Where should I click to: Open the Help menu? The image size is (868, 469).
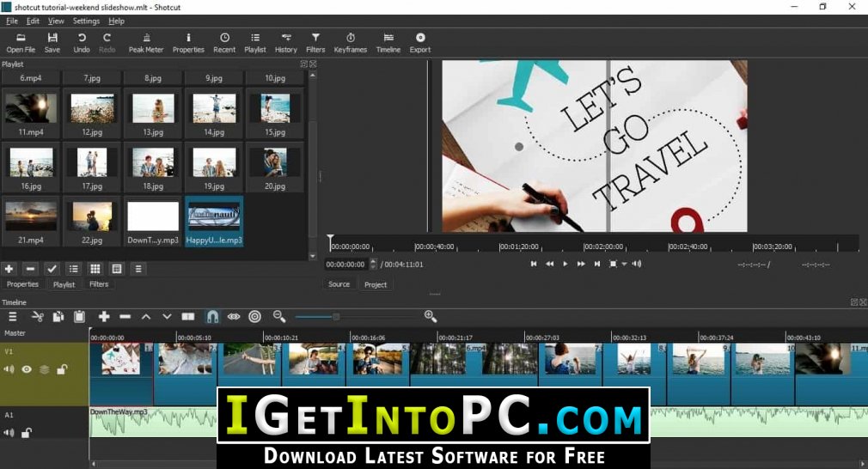pyautogui.click(x=116, y=21)
